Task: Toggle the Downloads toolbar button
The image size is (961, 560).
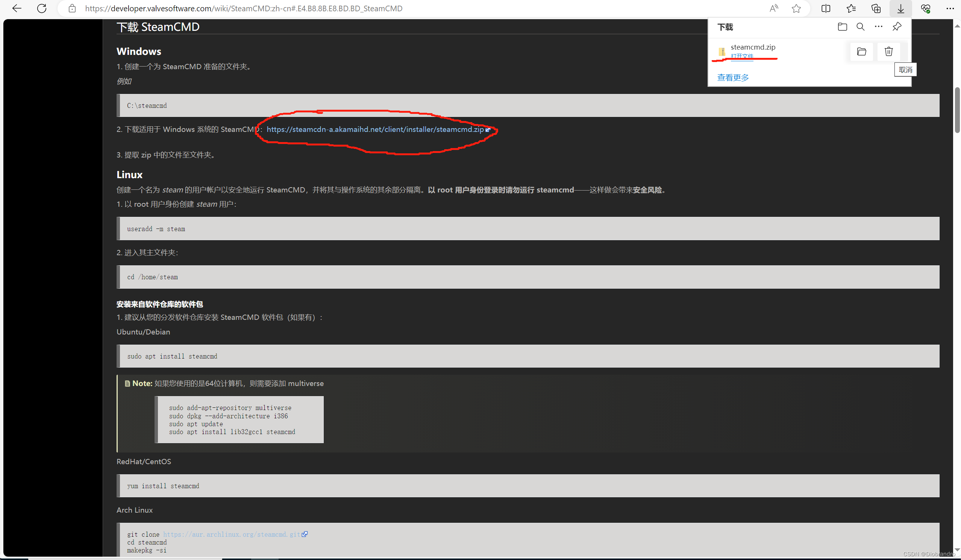Action: coord(900,8)
